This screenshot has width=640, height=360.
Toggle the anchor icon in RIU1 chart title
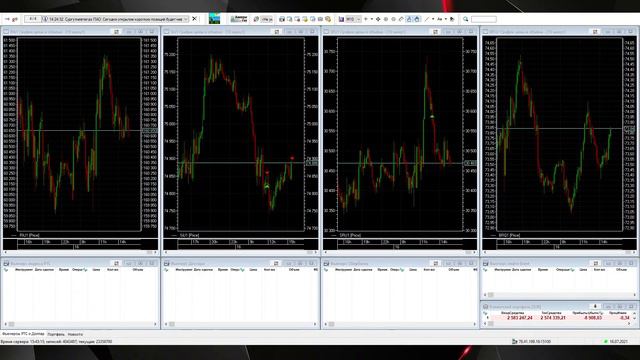116,31
